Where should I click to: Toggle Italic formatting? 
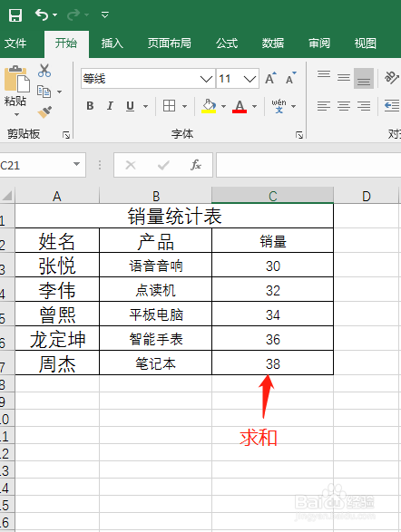(110, 106)
